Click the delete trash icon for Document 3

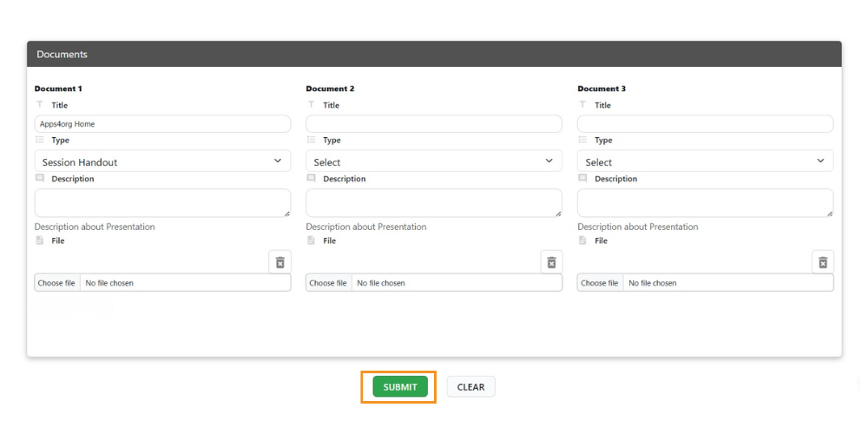(x=823, y=262)
